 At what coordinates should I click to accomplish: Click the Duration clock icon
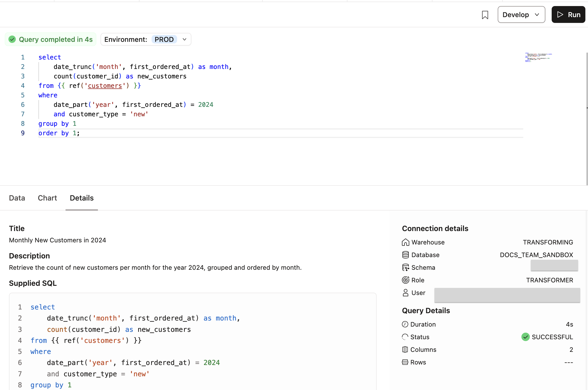[x=405, y=324]
